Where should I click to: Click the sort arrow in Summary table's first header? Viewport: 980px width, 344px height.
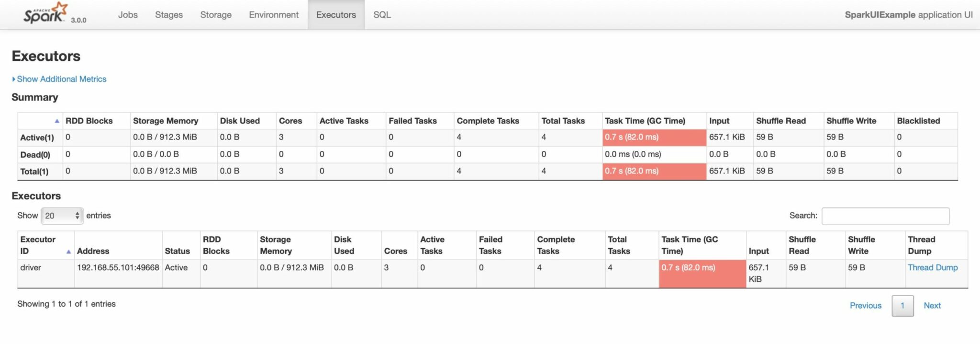(x=57, y=121)
